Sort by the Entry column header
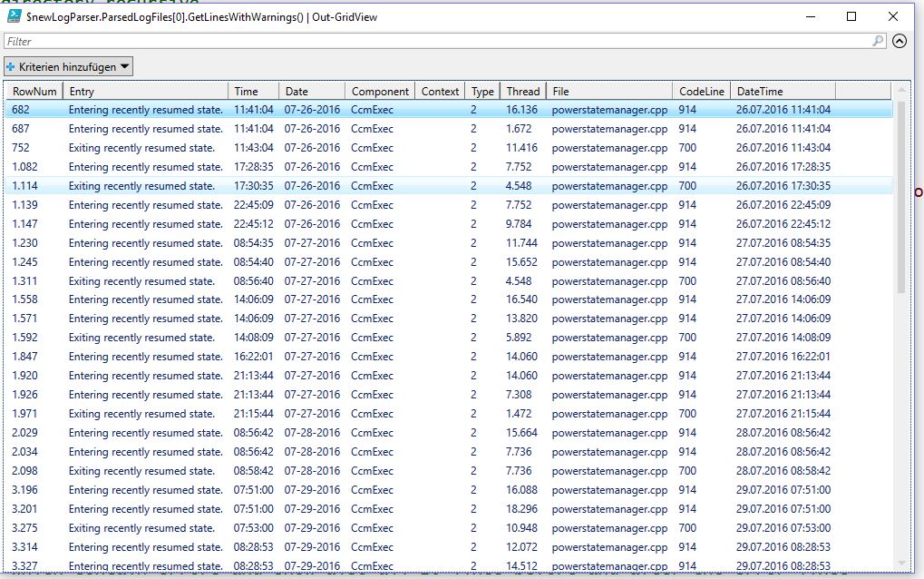 tap(145, 92)
